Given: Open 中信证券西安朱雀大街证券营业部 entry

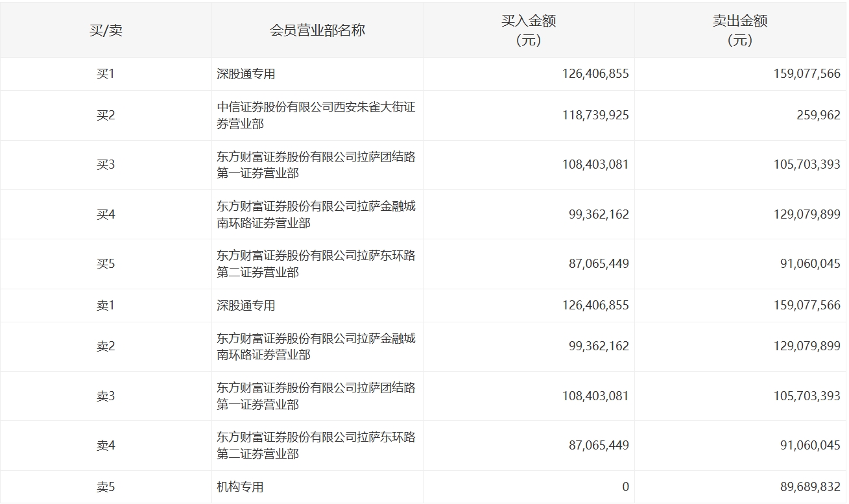Looking at the screenshot, I should 316,115.
